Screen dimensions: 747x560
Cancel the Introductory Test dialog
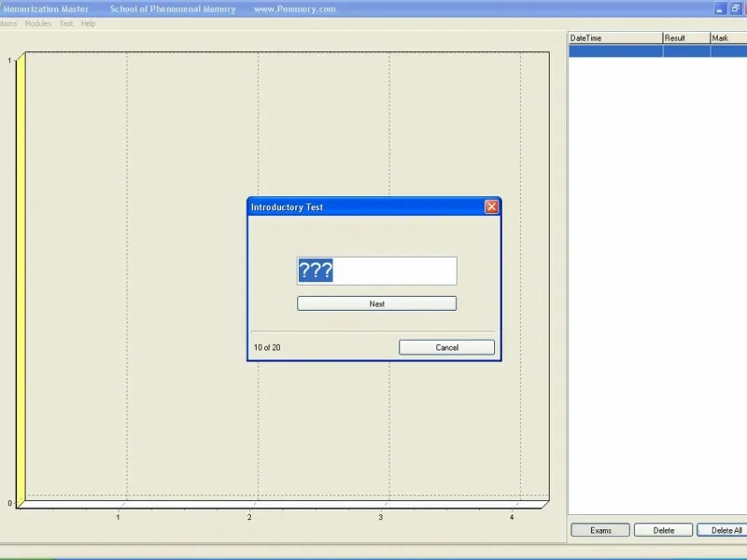pyautogui.click(x=446, y=347)
